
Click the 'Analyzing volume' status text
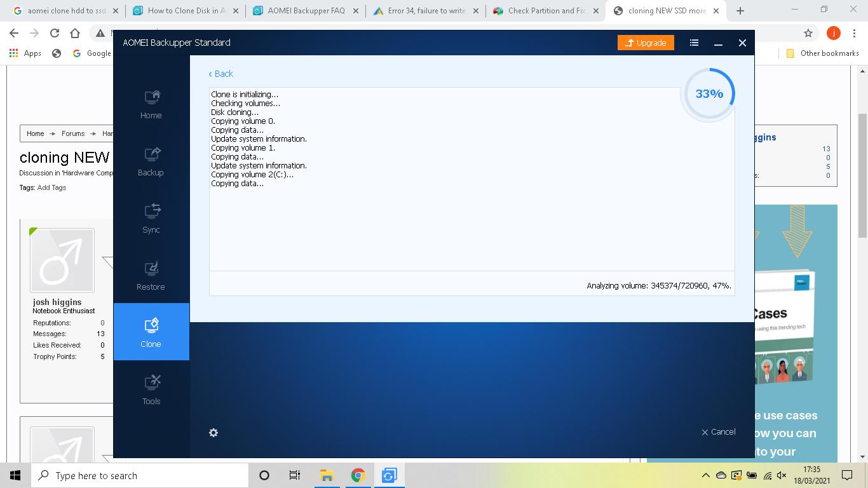tap(659, 286)
